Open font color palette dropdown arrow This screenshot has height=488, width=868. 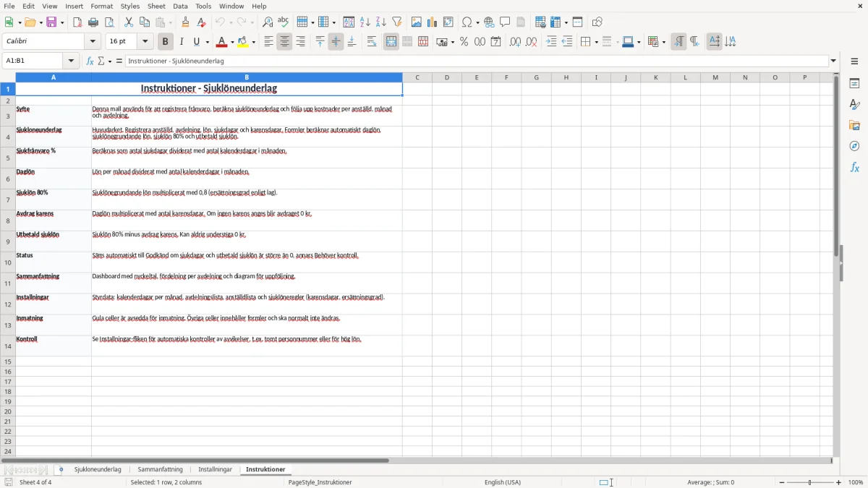pos(231,42)
